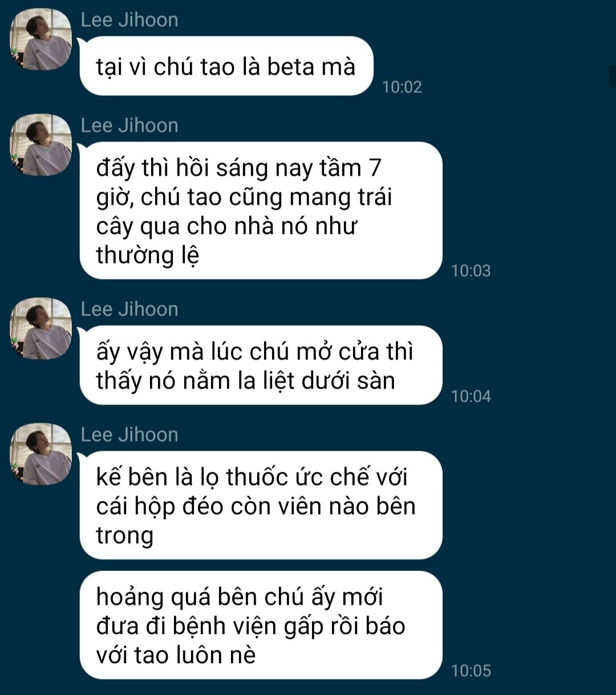The width and height of the screenshot is (616, 695).
Task: Select the "tại vì chú tao là beta mà" bubble
Action: 226,67
